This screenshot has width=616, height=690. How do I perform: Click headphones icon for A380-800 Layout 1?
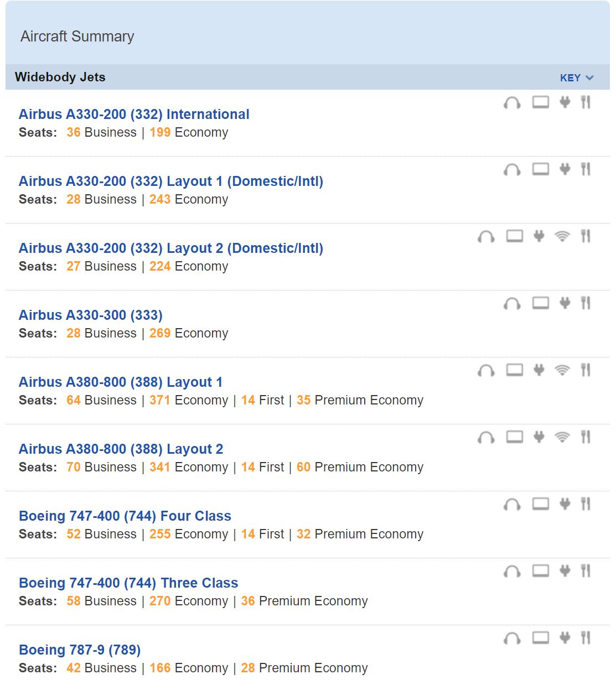[x=486, y=370]
